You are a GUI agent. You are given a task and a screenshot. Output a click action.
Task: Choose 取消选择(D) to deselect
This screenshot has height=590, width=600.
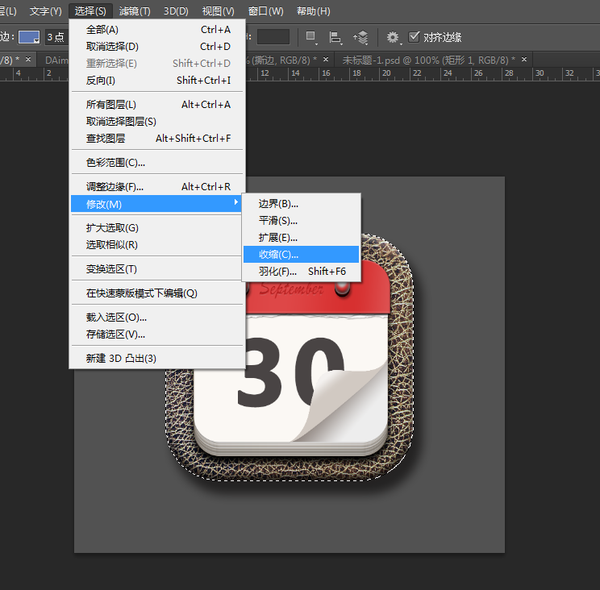(157, 46)
